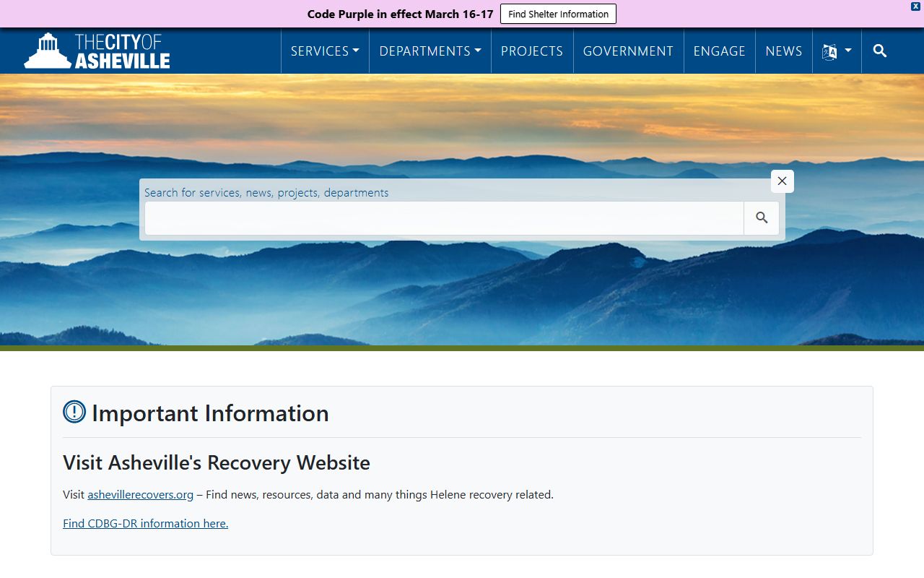Click the Find Shelter Information button
This screenshot has height=578, width=924.
point(558,14)
